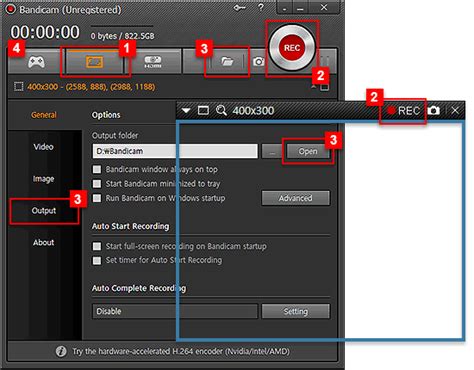Enable Bandicam window always on top
Screen dimensions: 474x370
(97, 169)
